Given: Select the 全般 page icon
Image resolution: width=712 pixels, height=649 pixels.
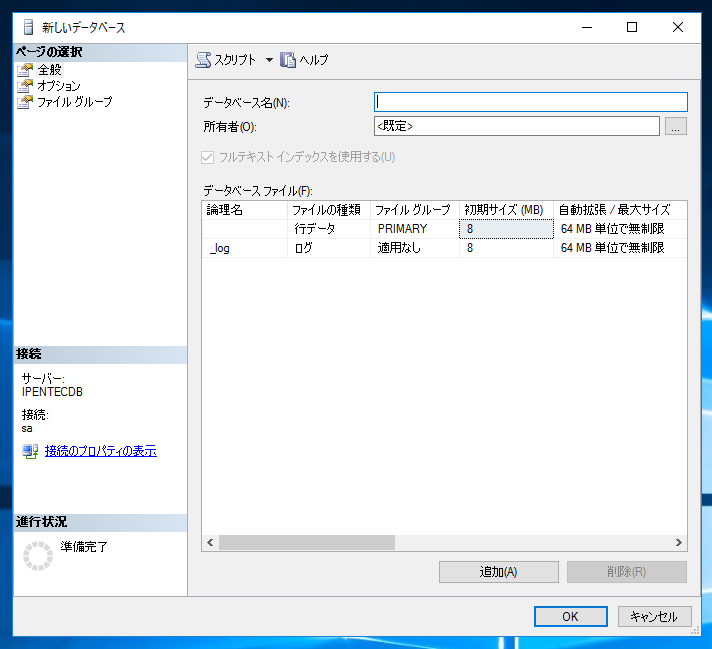Looking at the screenshot, I should (25, 70).
